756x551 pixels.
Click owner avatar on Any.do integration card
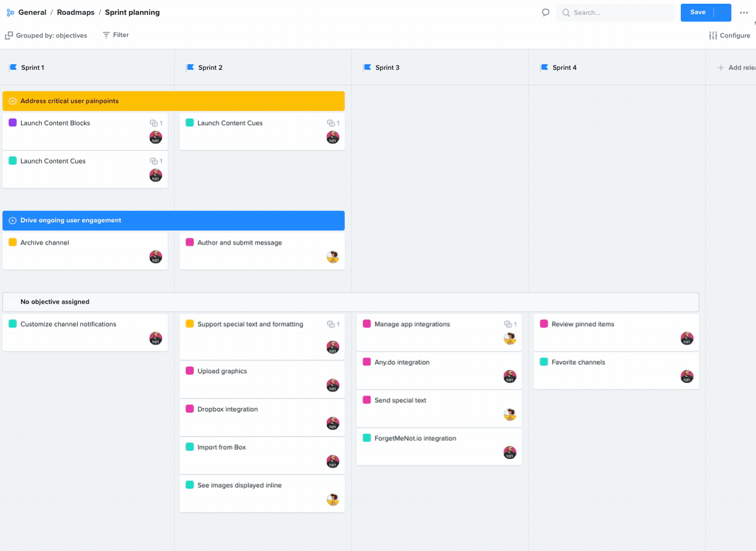click(x=510, y=376)
